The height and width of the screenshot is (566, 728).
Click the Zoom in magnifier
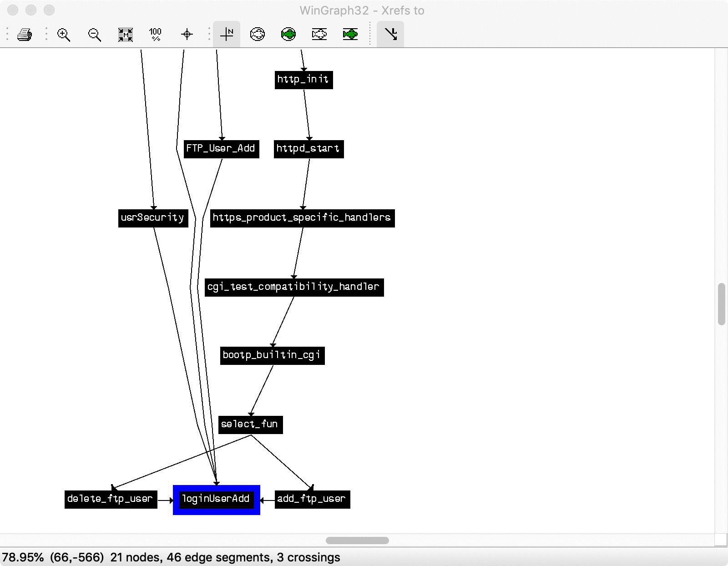point(64,35)
